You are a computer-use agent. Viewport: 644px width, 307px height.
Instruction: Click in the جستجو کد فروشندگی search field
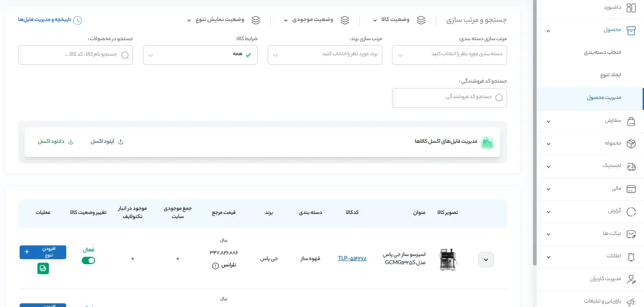(449, 98)
